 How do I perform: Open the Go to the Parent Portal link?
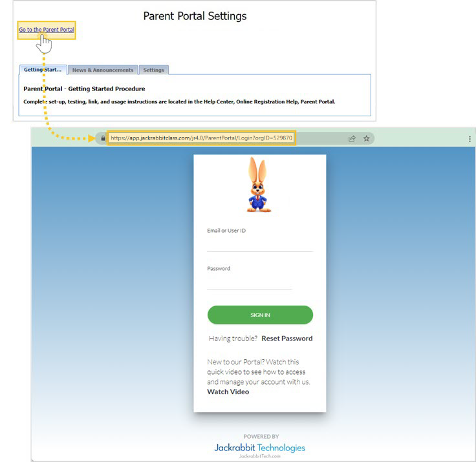point(47,30)
